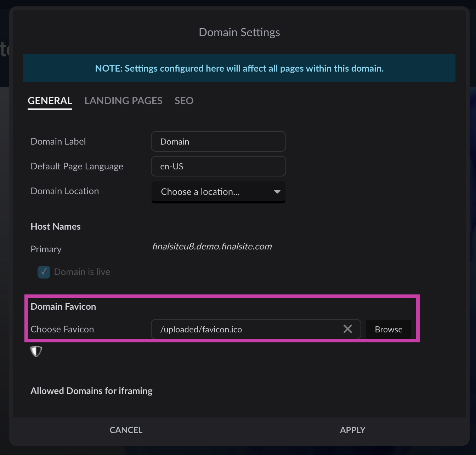Viewport: 476px width, 455px height.
Task: Click the Choose Favicon label
Action: pyautogui.click(x=62, y=329)
